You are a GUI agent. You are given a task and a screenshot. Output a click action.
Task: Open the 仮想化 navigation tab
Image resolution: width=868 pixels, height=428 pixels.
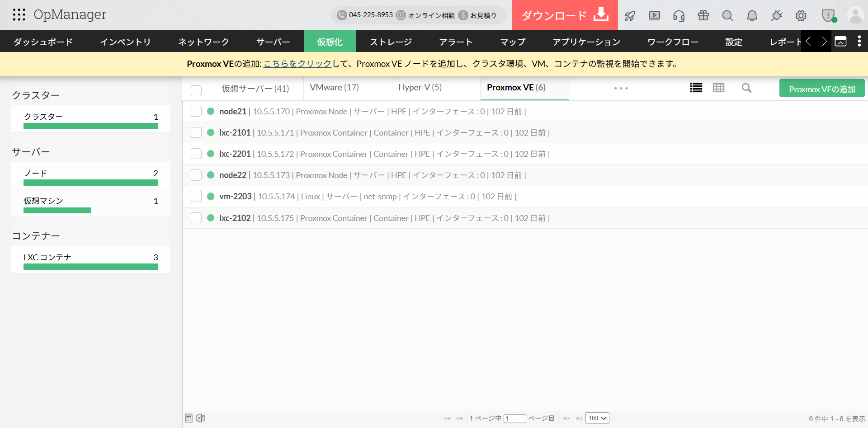[330, 42]
